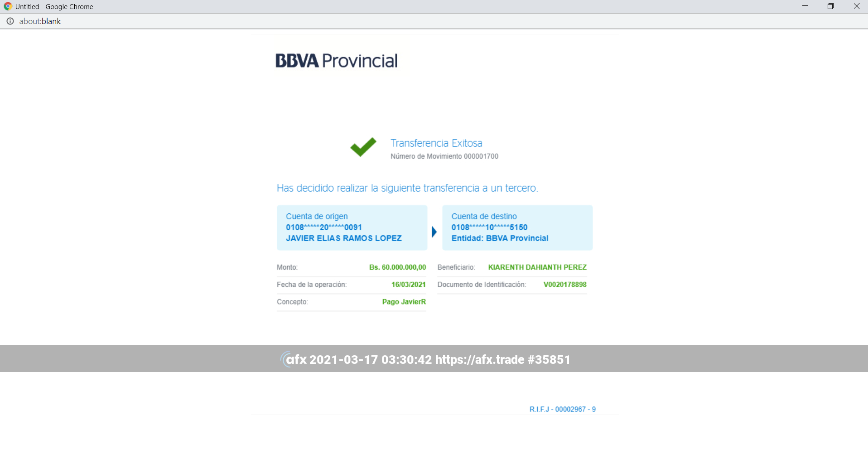
Task: Click the Pago JavierR concept value
Action: point(404,302)
